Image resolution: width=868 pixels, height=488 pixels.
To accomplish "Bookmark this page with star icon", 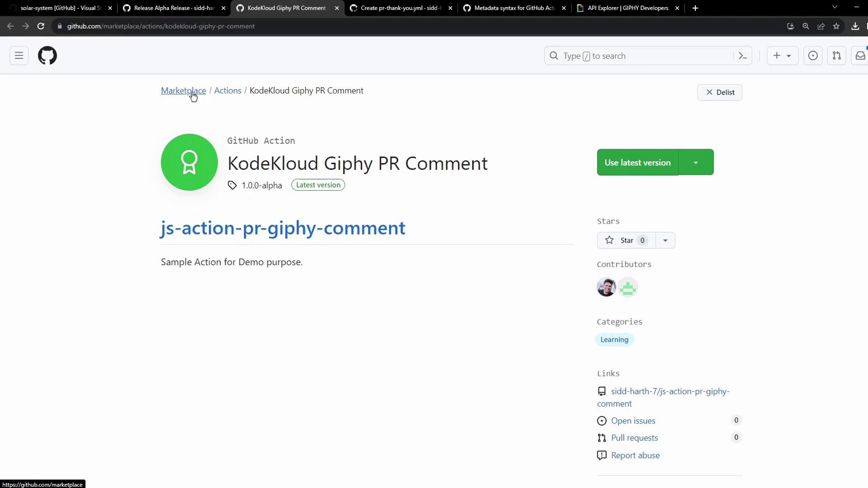I will pyautogui.click(x=836, y=26).
